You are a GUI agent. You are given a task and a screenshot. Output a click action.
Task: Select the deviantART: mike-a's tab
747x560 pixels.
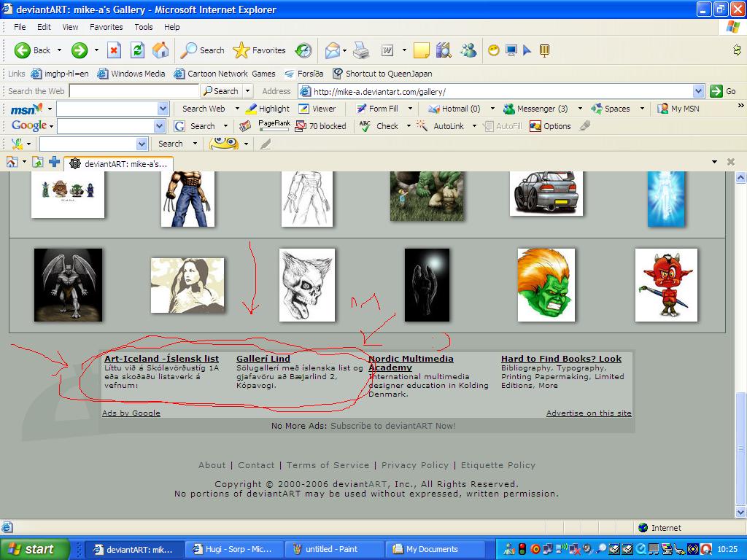tap(119, 163)
